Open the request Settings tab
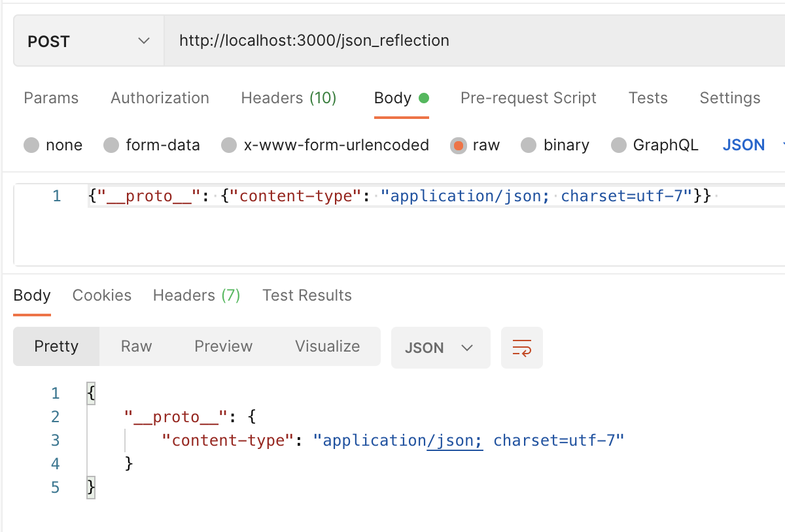 tap(730, 98)
